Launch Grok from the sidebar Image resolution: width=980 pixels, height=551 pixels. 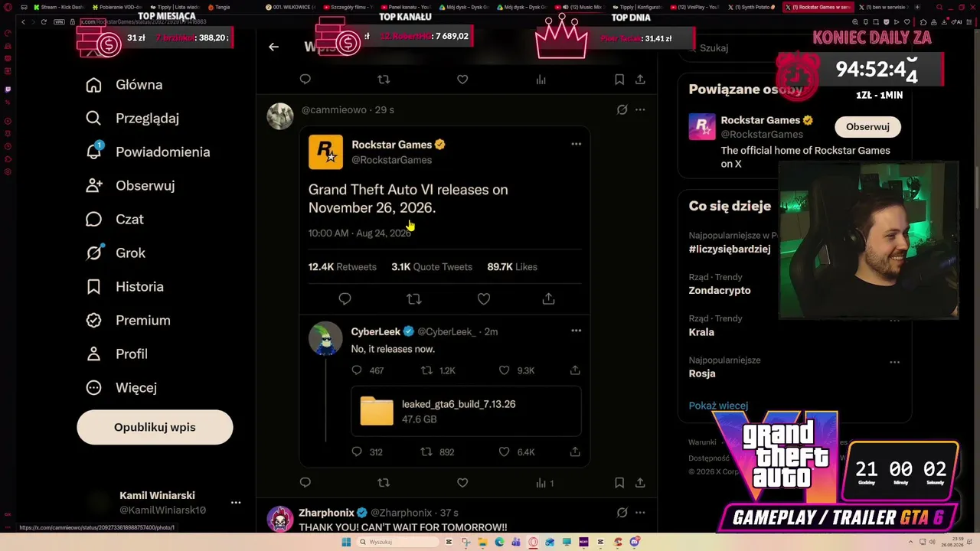coord(116,253)
